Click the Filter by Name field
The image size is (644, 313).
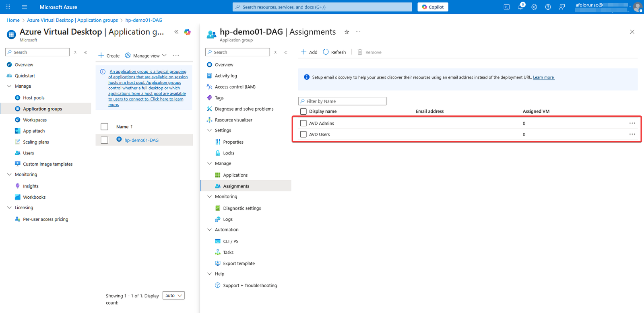tap(342, 101)
